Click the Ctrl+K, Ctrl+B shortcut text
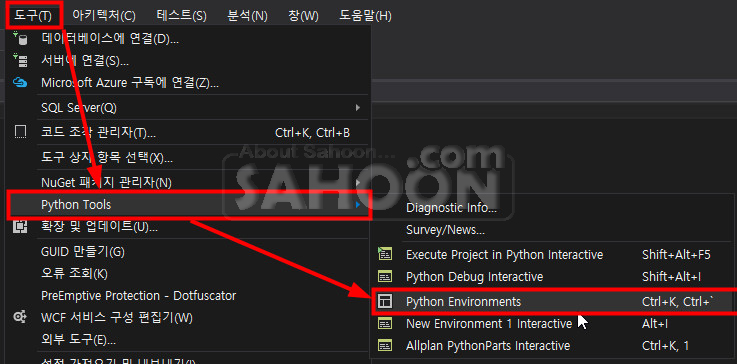The width and height of the screenshot is (737, 364). point(313,133)
